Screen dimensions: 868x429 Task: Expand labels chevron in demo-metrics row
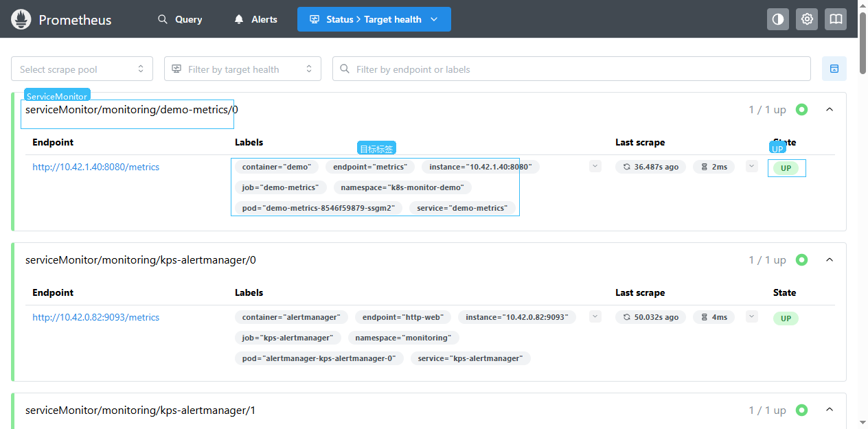click(x=595, y=166)
